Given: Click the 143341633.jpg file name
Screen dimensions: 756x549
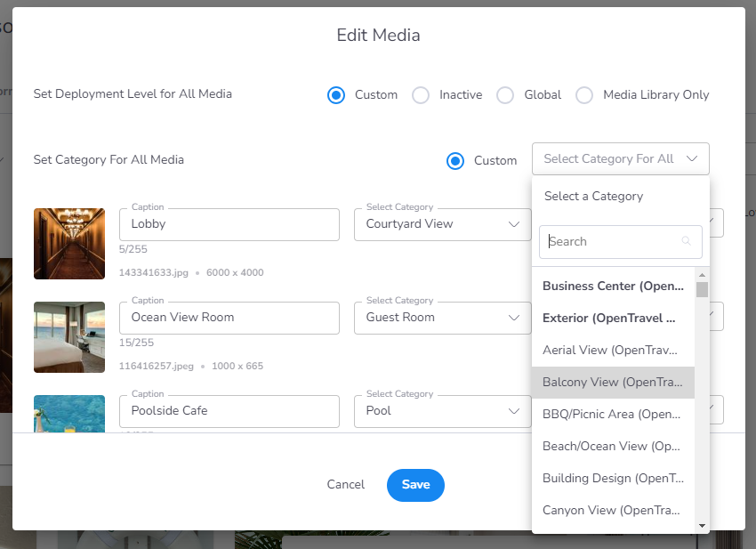Looking at the screenshot, I should pyautogui.click(x=154, y=272).
